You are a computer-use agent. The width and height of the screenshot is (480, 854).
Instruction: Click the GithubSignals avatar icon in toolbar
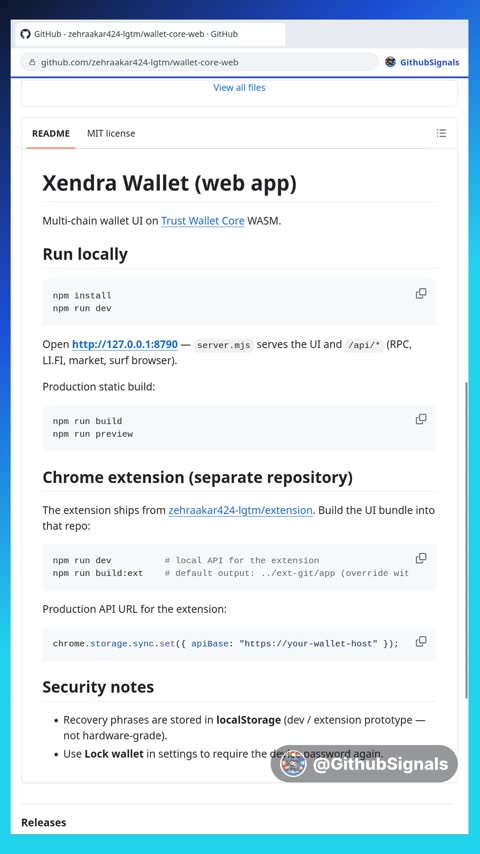[390, 62]
